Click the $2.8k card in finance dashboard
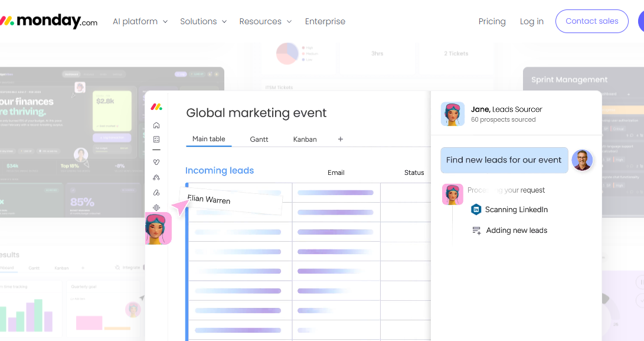This screenshot has height=341, width=644. (112, 111)
